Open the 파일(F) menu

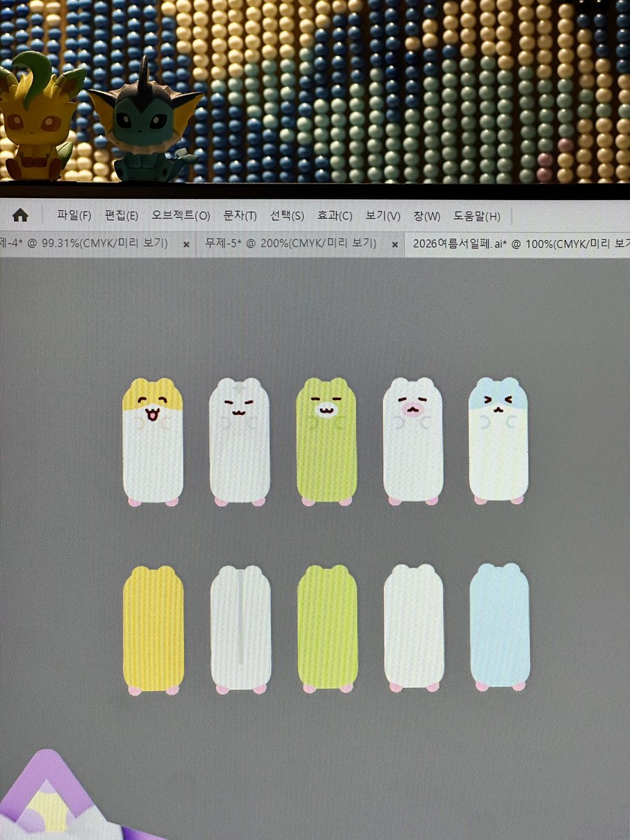click(x=74, y=216)
